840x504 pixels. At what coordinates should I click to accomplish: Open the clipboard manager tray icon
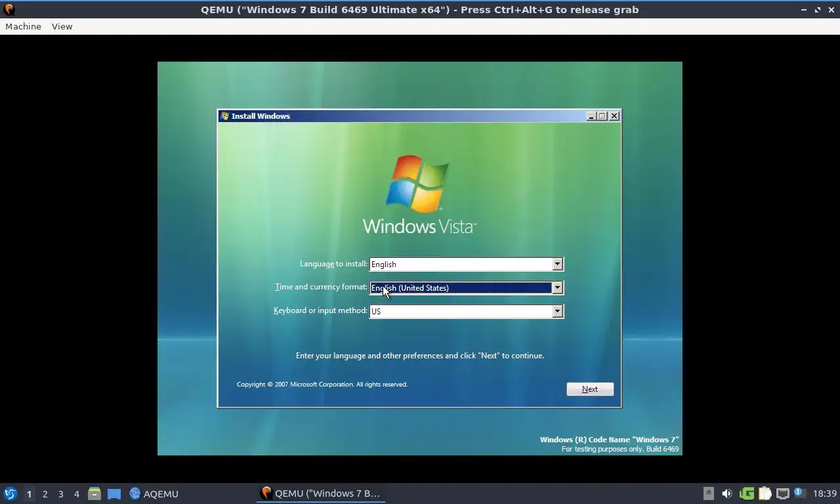(x=765, y=493)
